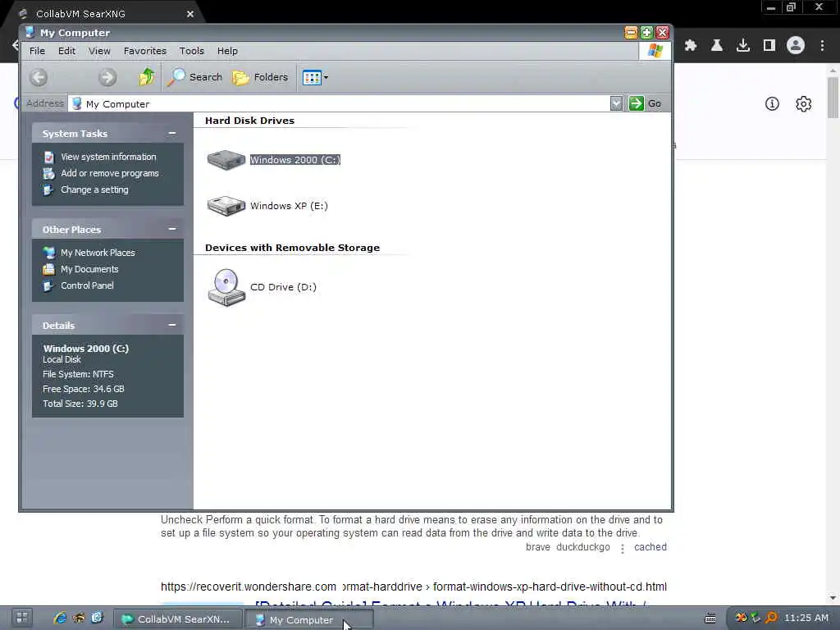Click the CollabVM SearXN... taskbar button

[177, 619]
